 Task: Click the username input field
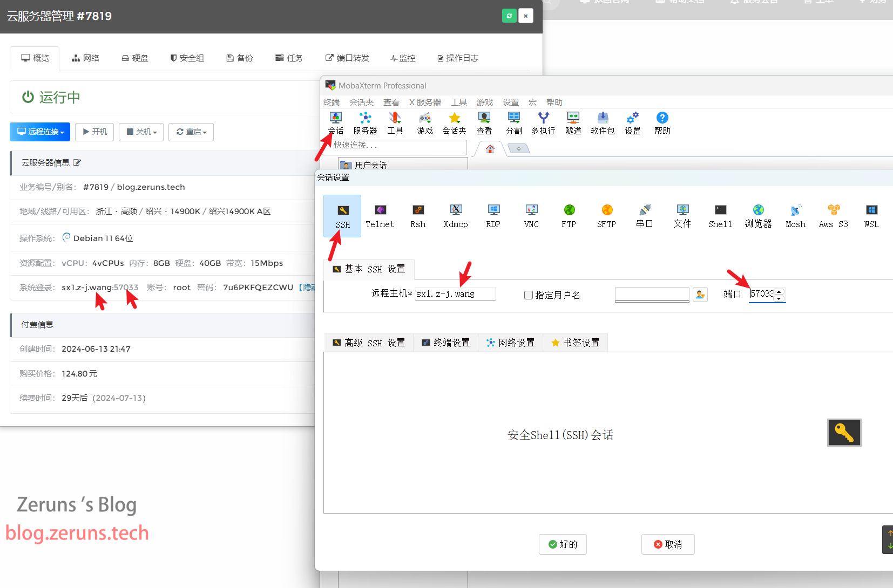[x=652, y=294]
